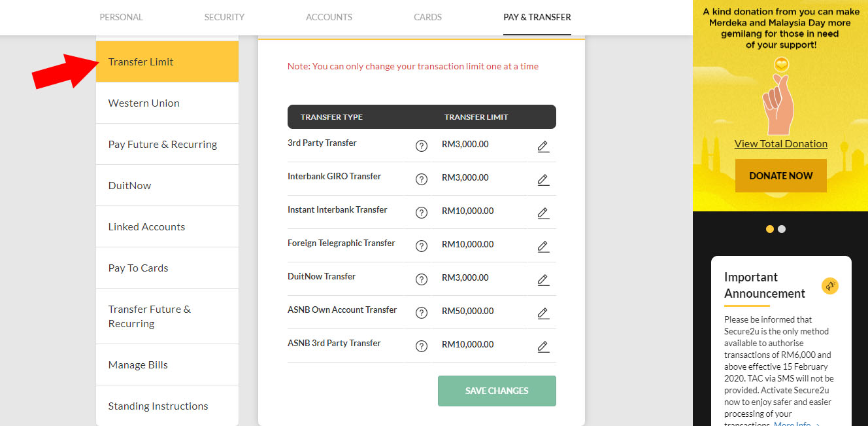
Task: Select the second carousel indicator dot
Action: click(x=782, y=229)
